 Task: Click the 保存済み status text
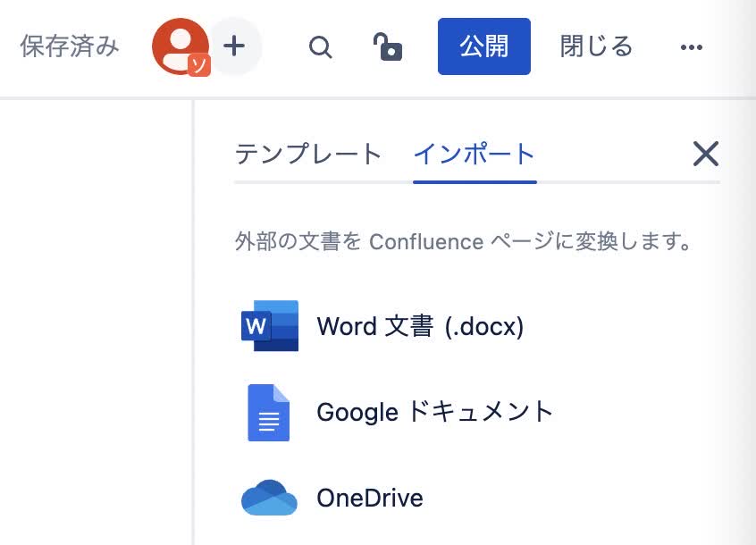pos(70,46)
